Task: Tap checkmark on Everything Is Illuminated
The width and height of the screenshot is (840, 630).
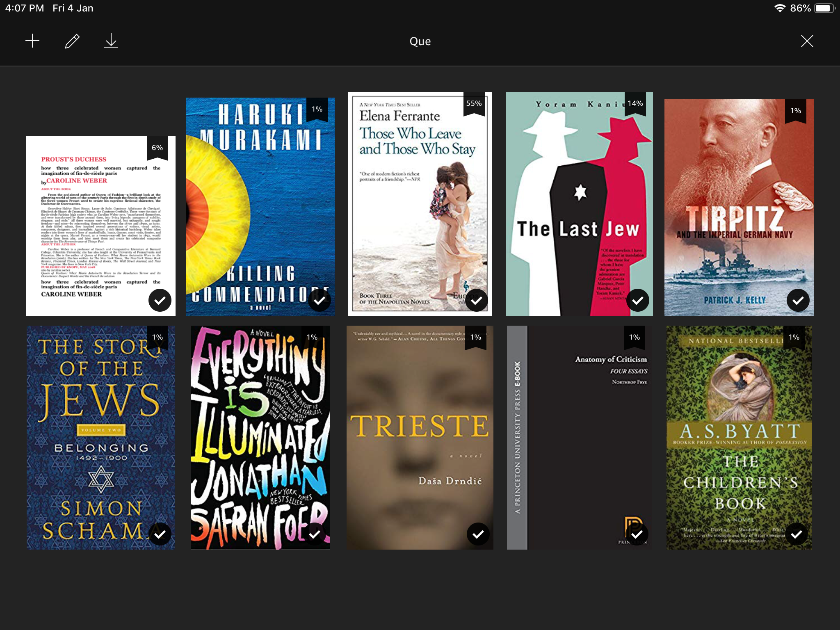Action: pyautogui.click(x=314, y=534)
